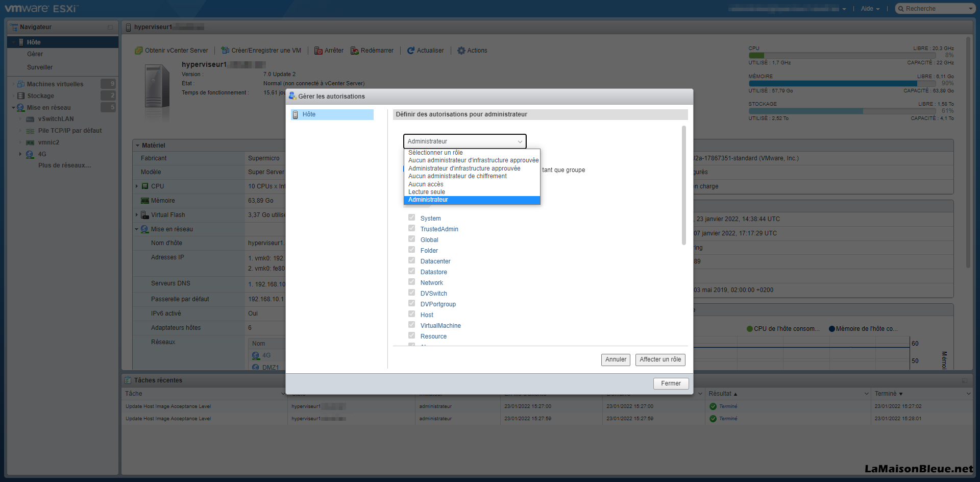Select 'Aucun administrateur de chiffrement' option
This screenshot has height=482, width=980.
pos(472,177)
